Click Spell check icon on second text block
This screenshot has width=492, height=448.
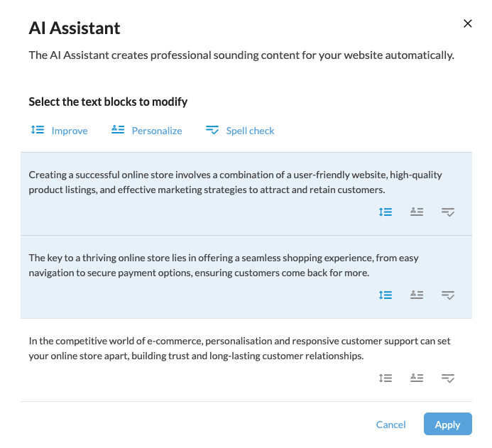pos(448,295)
